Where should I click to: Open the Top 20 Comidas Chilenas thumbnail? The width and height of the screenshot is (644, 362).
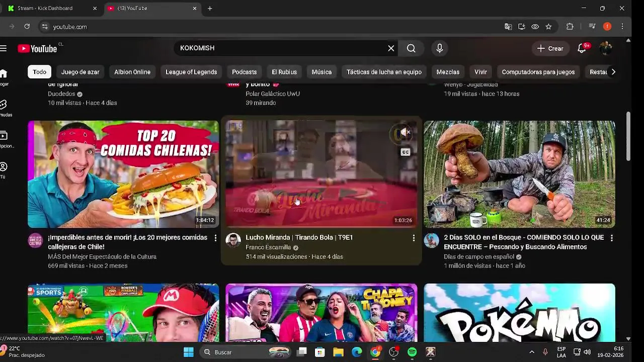coord(123,174)
